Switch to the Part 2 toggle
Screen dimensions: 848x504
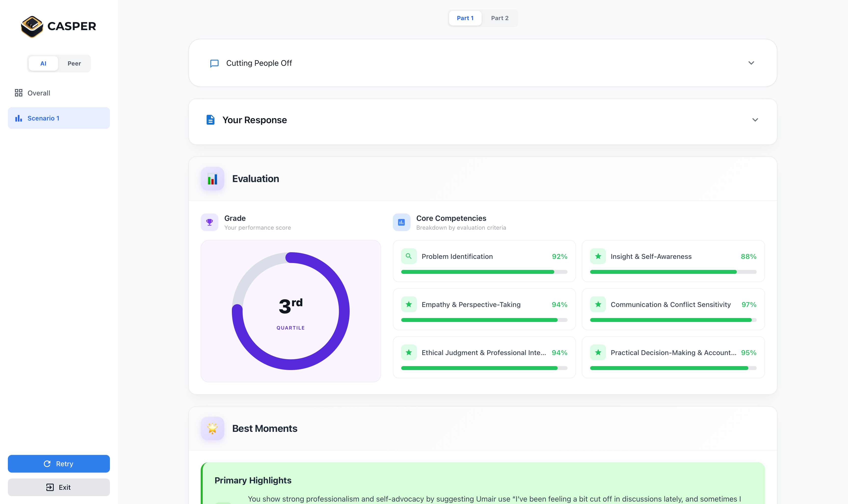point(500,18)
